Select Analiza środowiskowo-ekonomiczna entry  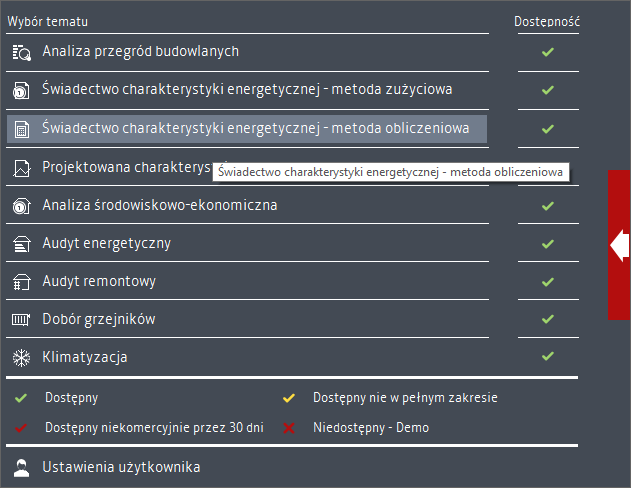tap(160, 205)
